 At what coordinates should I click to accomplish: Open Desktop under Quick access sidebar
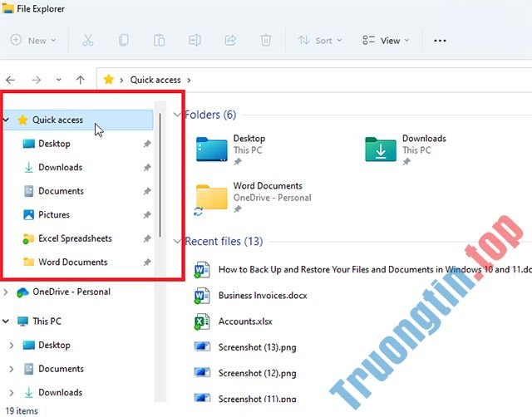(x=54, y=144)
